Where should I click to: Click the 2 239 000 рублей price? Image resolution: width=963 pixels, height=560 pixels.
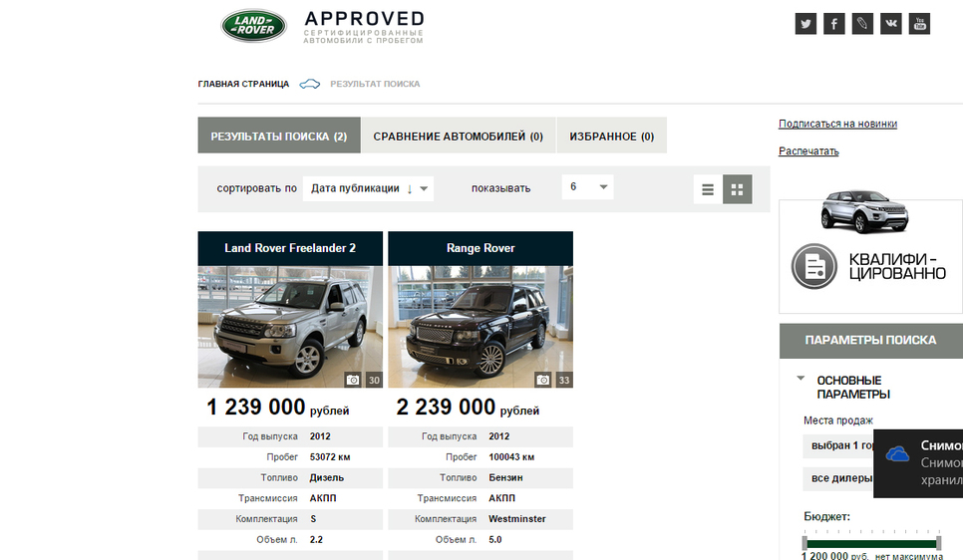468,408
